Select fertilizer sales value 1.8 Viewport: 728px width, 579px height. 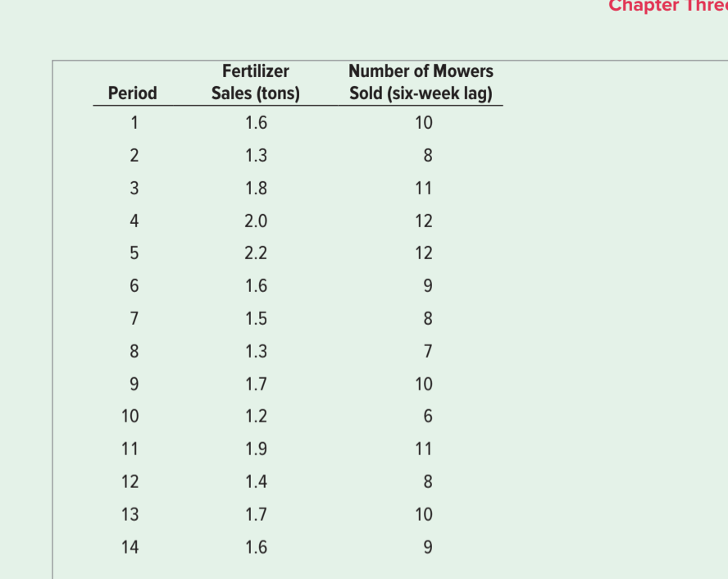tap(256, 189)
